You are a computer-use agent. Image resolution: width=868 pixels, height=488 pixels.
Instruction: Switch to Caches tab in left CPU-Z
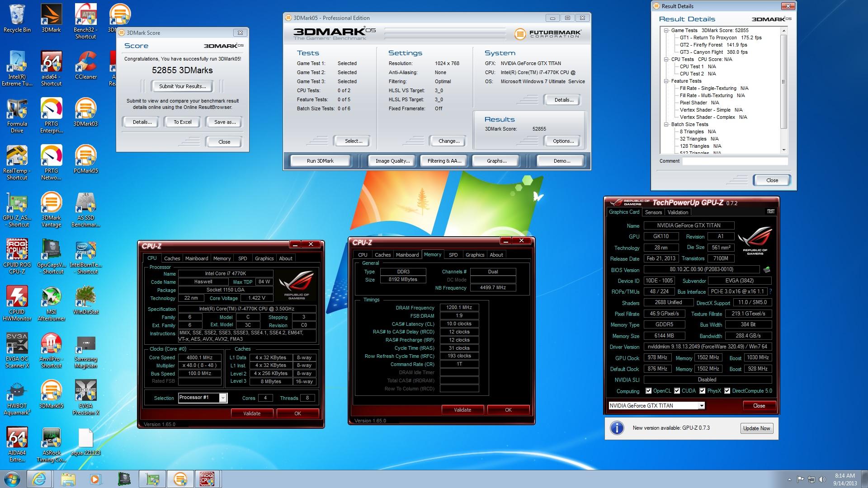(172, 258)
